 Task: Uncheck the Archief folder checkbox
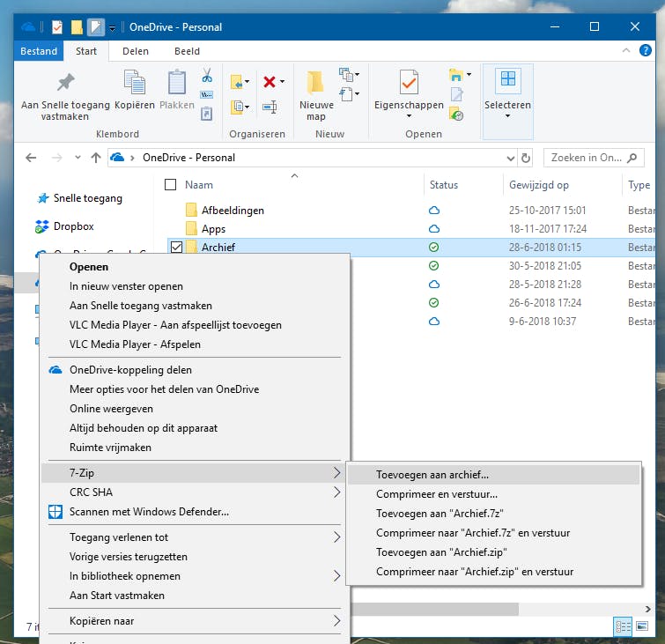pyautogui.click(x=176, y=247)
